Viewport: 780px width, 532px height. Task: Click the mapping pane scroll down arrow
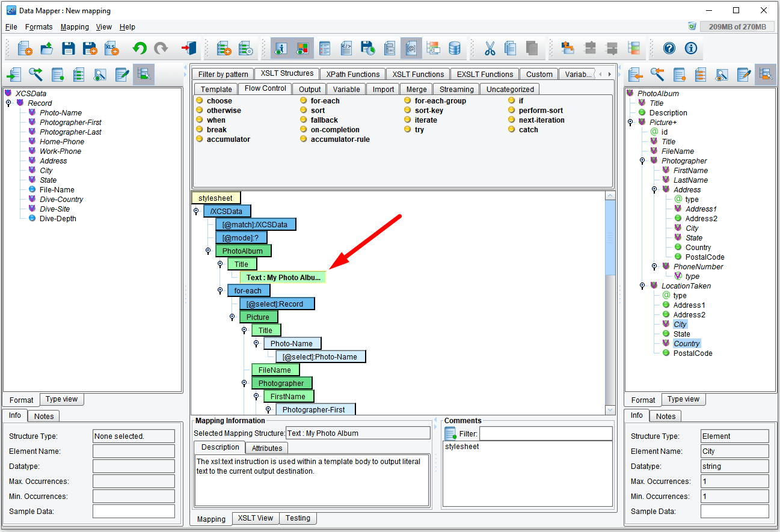click(x=610, y=409)
